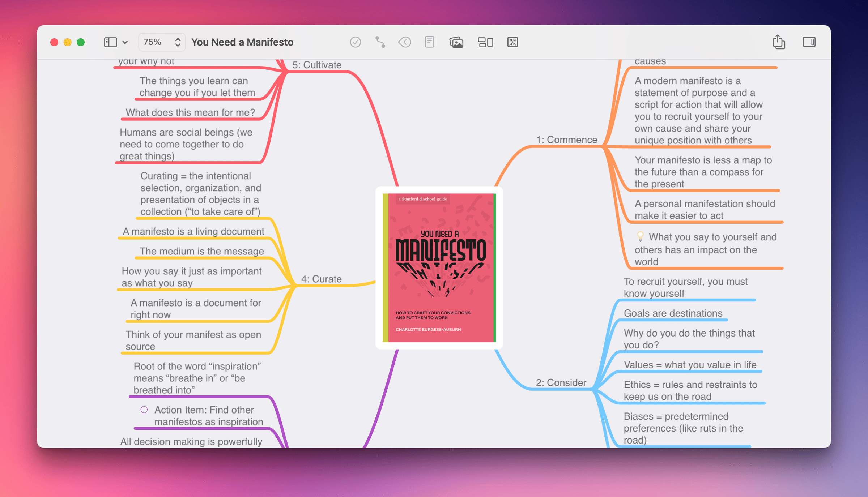Image resolution: width=868 pixels, height=497 pixels.
Task: Click the focus collapse toolbar icon
Action: point(512,42)
